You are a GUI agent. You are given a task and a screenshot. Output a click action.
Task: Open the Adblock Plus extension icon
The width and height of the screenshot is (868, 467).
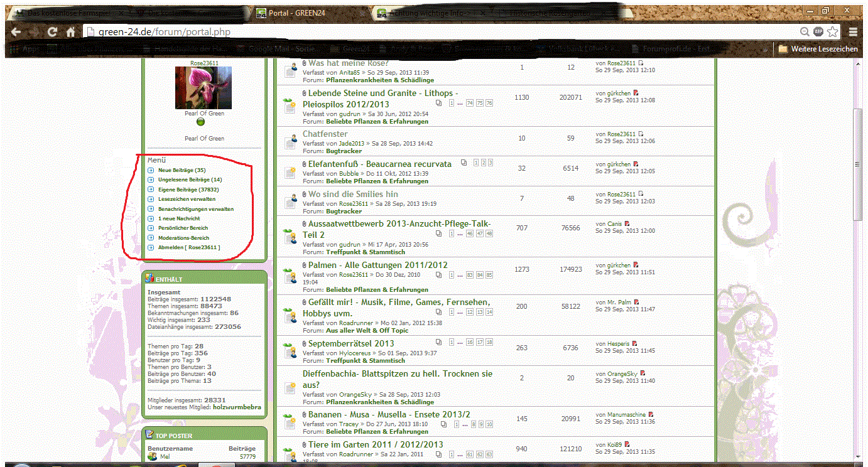pyautogui.click(x=818, y=32)
